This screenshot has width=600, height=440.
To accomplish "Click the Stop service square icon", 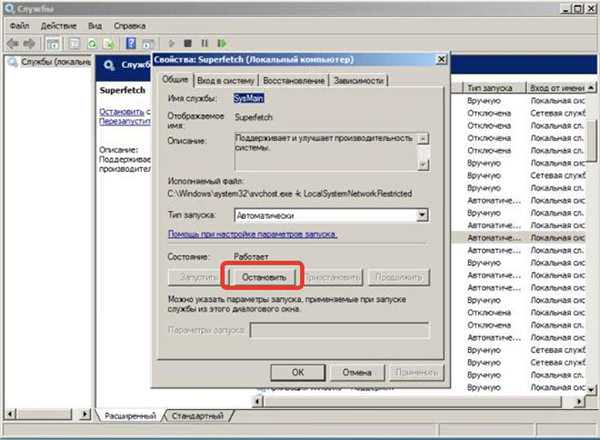I will click(x=188, y=43).
